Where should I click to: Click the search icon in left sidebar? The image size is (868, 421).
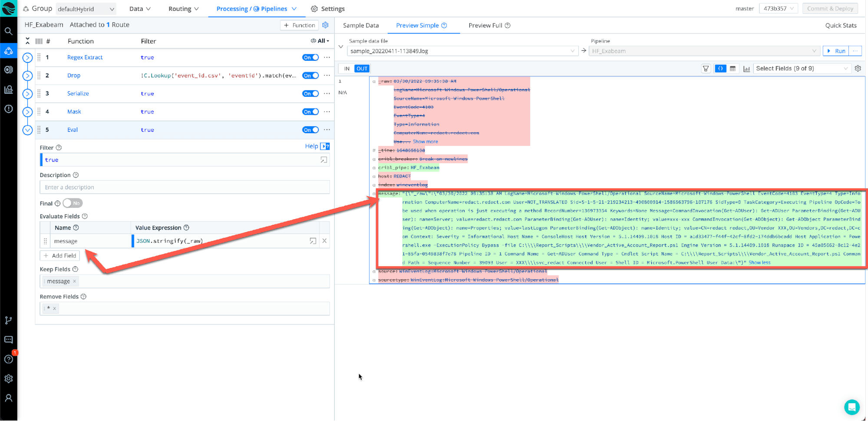8,31
